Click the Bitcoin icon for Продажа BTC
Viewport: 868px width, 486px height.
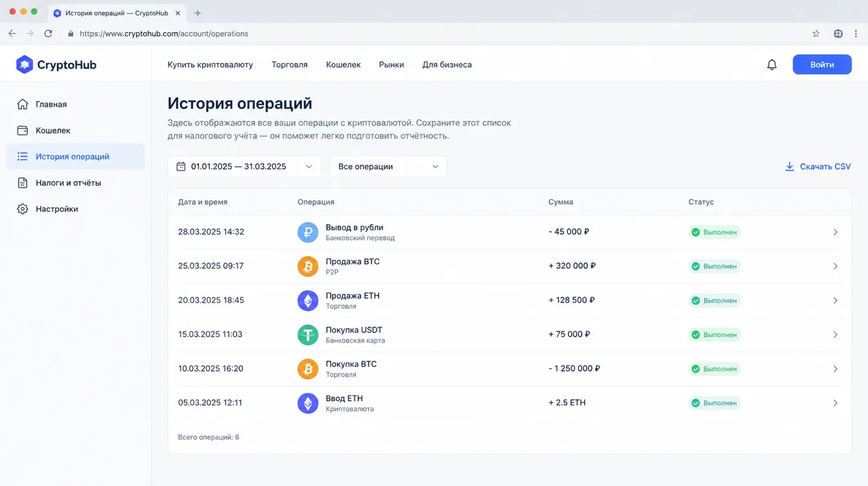[x=308, y=266]
